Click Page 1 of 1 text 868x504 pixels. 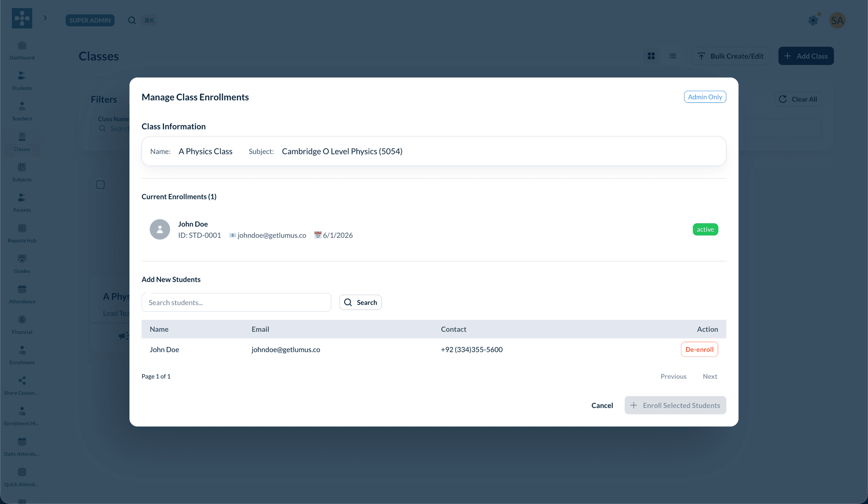pyautogui.click(x=156, y=376)
